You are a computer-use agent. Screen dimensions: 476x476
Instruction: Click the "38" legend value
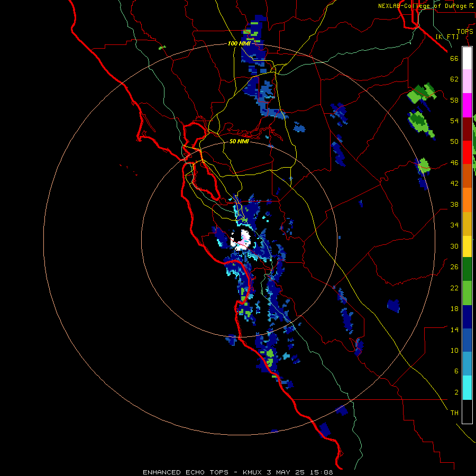454,204
